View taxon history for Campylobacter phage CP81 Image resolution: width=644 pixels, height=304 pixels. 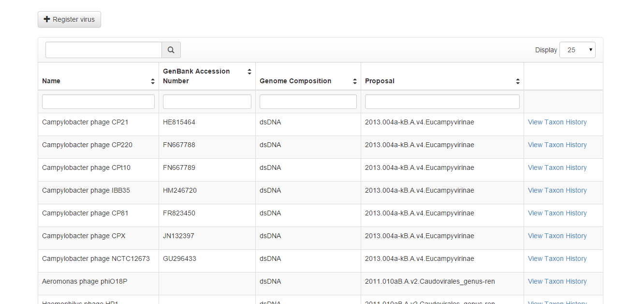pyautogui.click(x=557, y=213)
